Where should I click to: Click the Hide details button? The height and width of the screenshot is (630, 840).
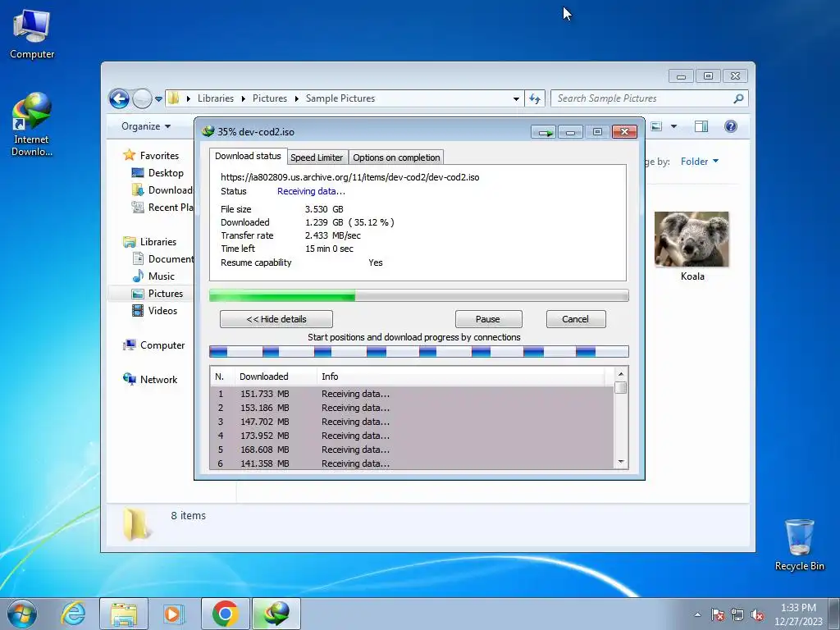click(276, 319)
